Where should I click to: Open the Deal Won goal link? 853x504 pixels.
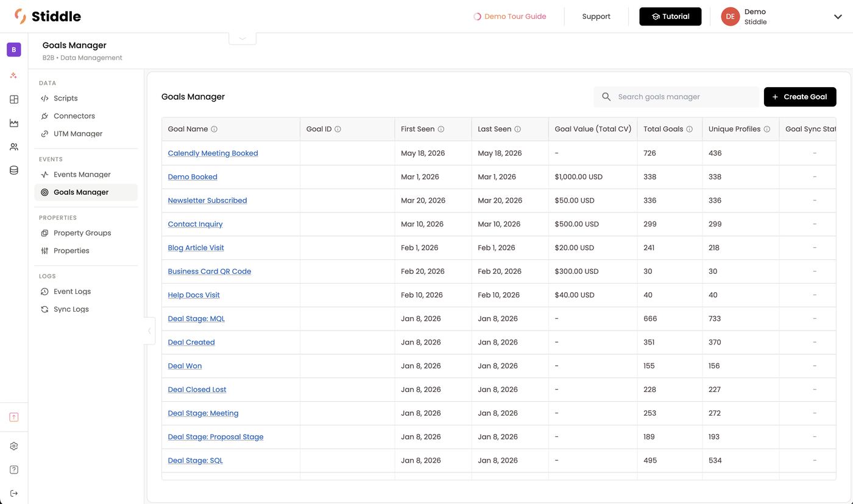(x=185, y=366)
